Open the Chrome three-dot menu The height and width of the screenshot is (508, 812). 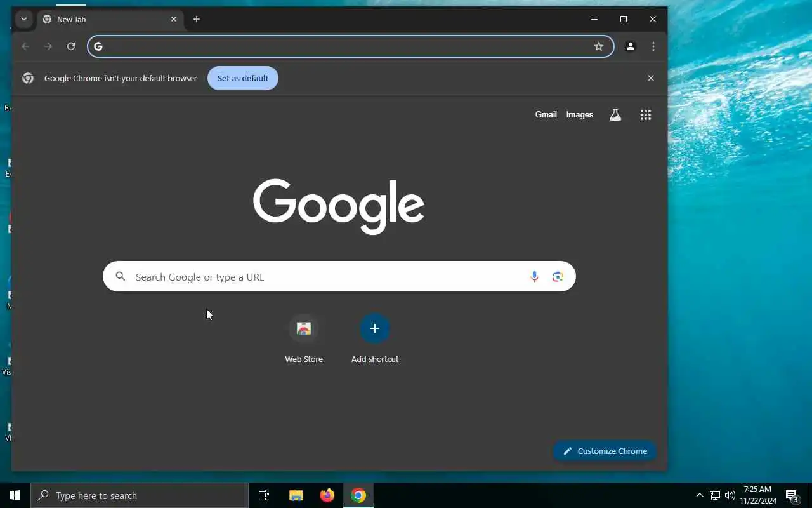pyautogui.click(x=653, y=46)
